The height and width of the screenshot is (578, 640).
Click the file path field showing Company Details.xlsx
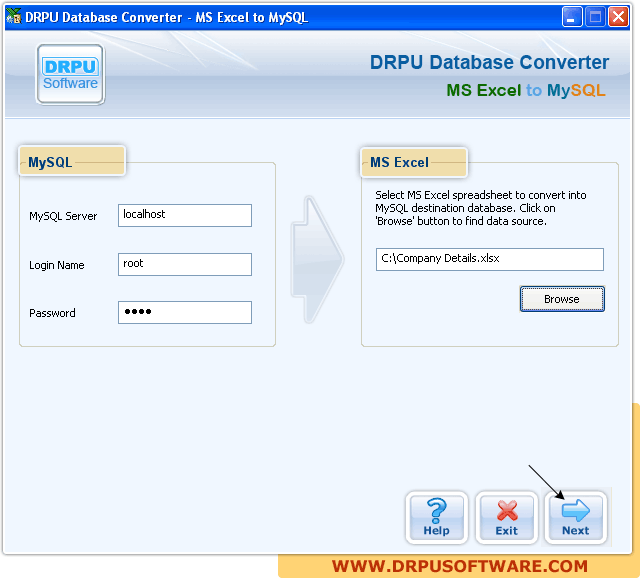pyautogui.click(x=489, y=259)
